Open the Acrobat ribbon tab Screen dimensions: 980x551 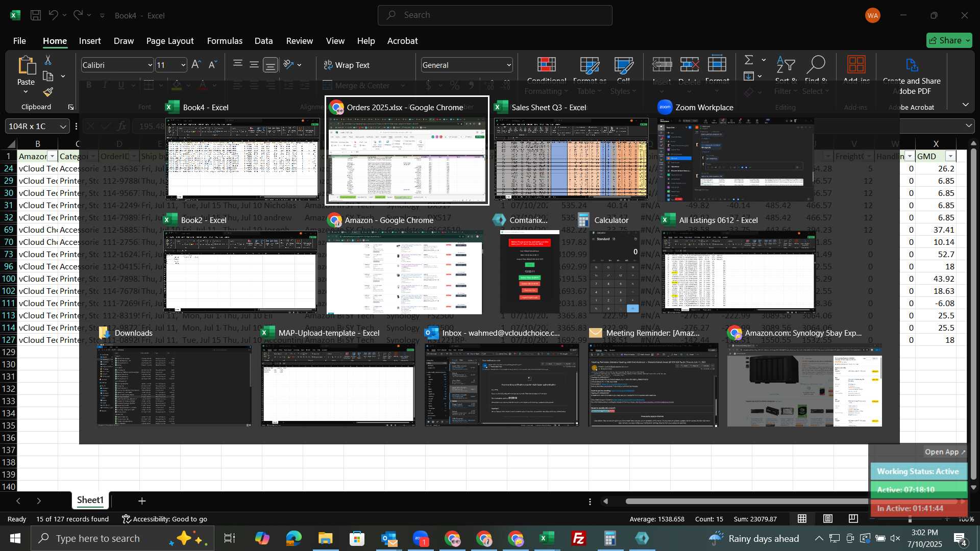coord(402,41)
